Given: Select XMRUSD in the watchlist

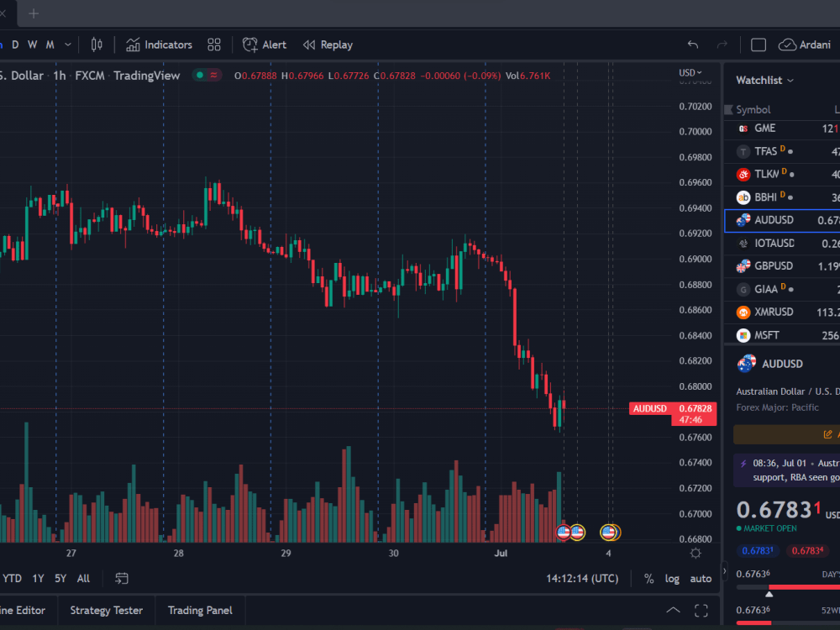Looking at the screenshot, I should click(x=782, y=312).
